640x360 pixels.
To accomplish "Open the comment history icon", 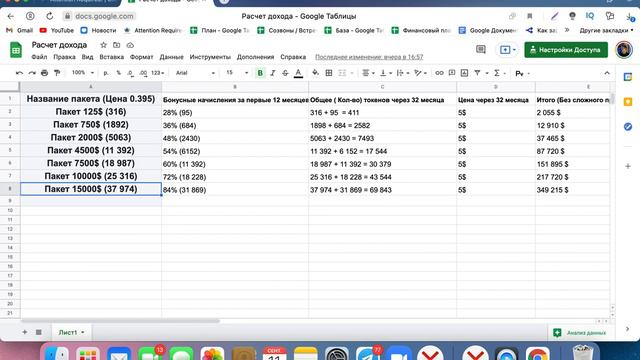I will pyautogui.click(x=481, y=50).
